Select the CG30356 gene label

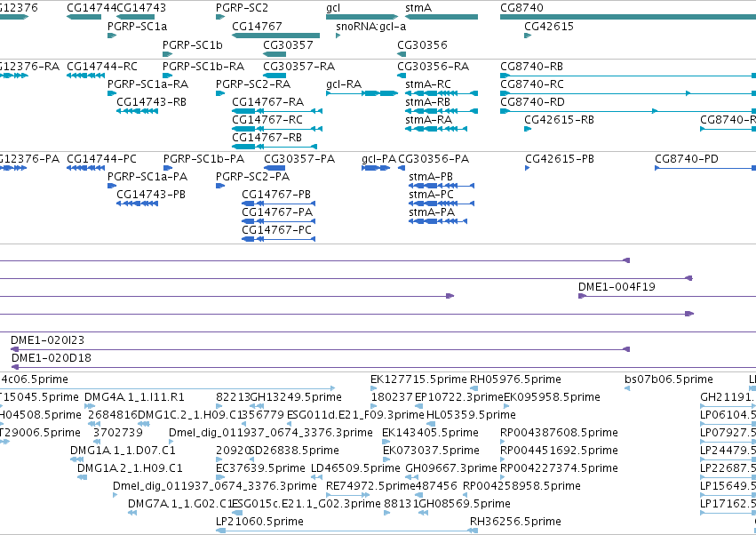click(422, 44)
